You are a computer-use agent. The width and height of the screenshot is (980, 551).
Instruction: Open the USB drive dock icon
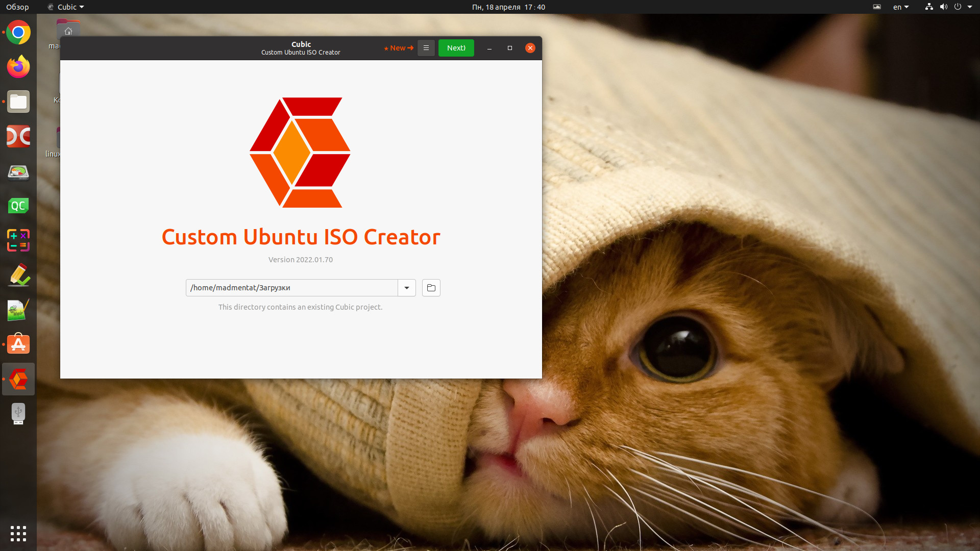click(x=18, y=414)
